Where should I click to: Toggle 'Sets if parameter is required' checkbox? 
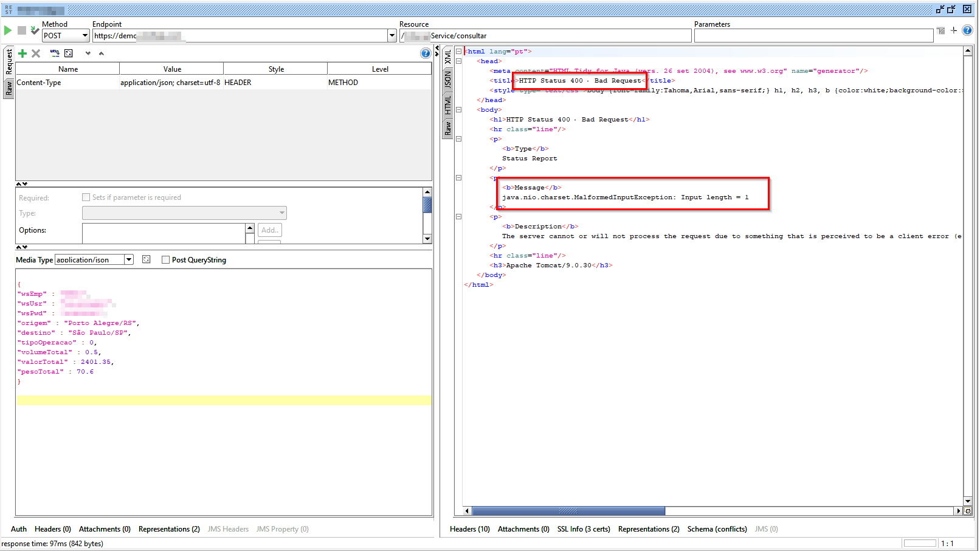click(x=86, y=197)
